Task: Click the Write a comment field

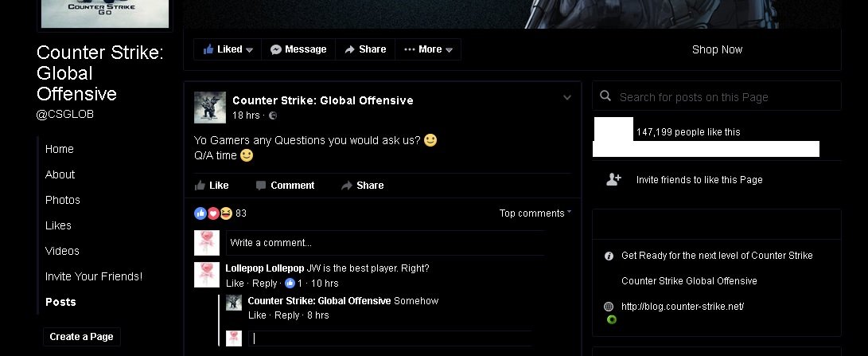Action: (x=385, y=243)
